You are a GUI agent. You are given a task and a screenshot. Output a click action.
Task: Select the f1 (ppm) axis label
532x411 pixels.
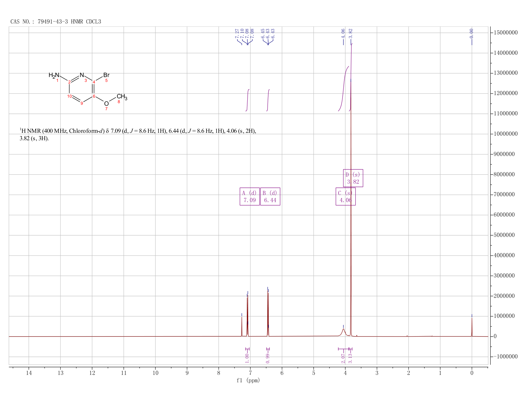pyautogui.click(x=248, y=380)
